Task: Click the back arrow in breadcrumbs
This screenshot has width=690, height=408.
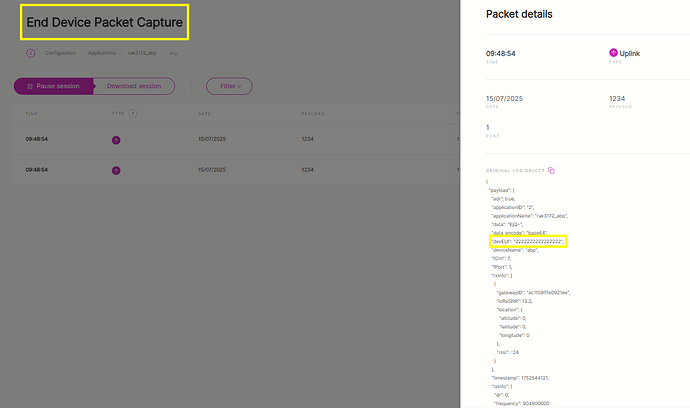Action: (29, 52)
